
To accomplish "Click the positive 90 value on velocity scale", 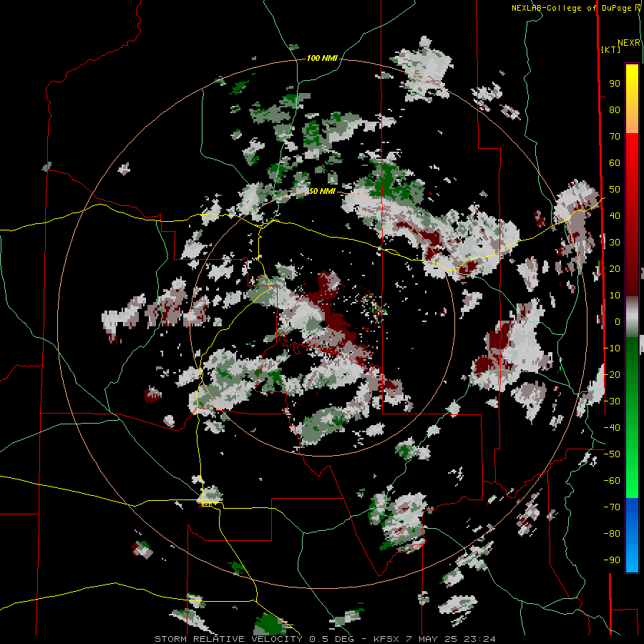I will point(615,84).
